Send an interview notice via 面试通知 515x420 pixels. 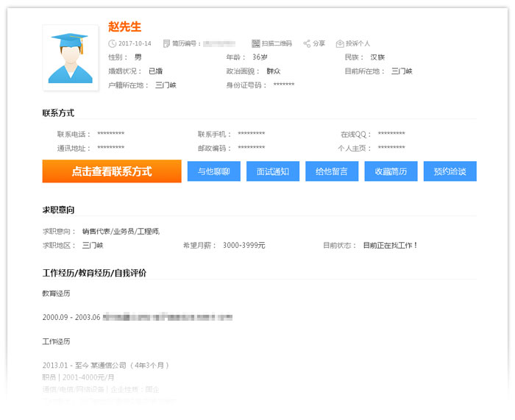273,171
